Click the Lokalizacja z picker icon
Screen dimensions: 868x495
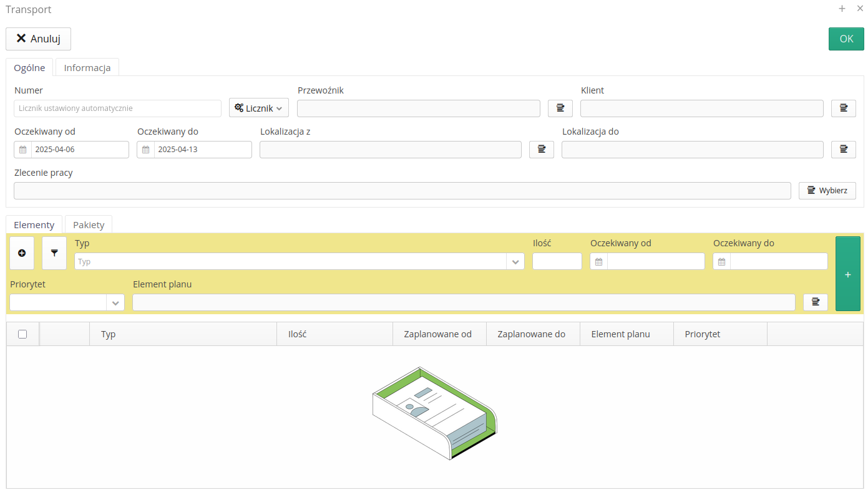541,150
